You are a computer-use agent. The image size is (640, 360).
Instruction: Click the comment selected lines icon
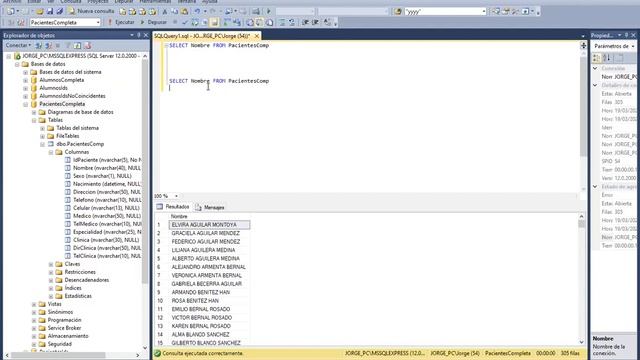point(282,22)
